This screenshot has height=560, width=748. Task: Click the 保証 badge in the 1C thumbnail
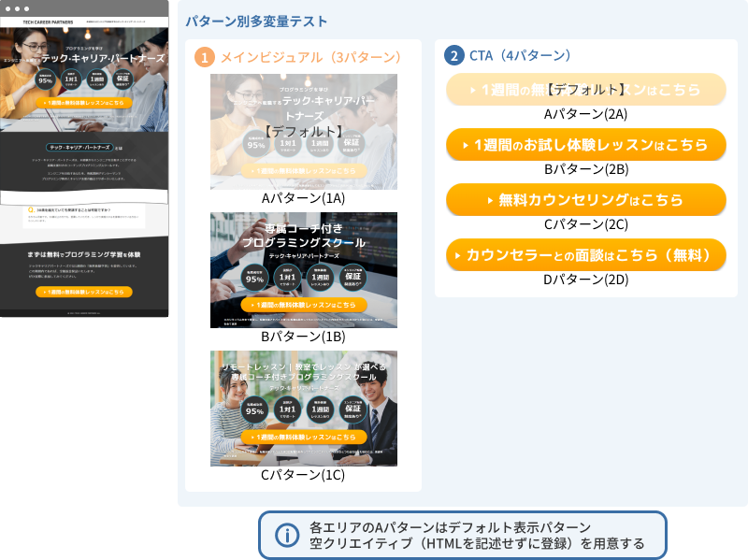pos(353,409)
